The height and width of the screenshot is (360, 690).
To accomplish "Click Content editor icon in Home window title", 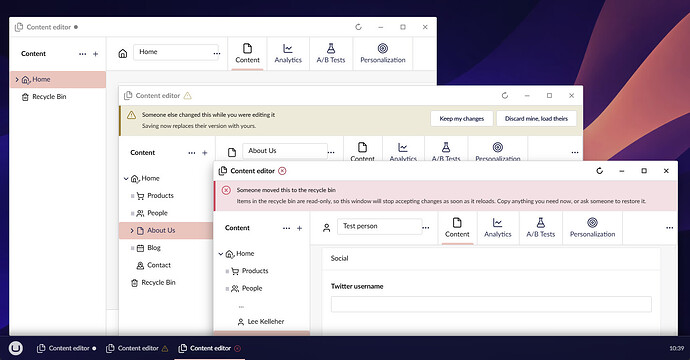I will [19, 27].
